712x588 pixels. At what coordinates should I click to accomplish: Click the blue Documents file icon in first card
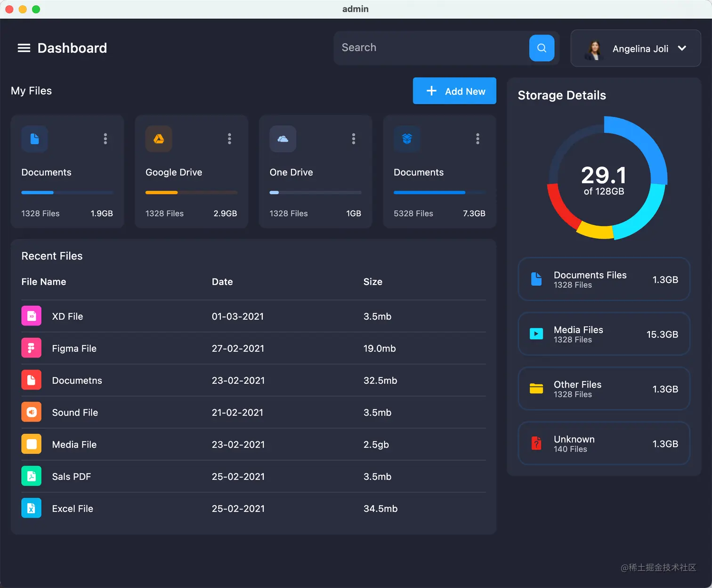[34, 139]
